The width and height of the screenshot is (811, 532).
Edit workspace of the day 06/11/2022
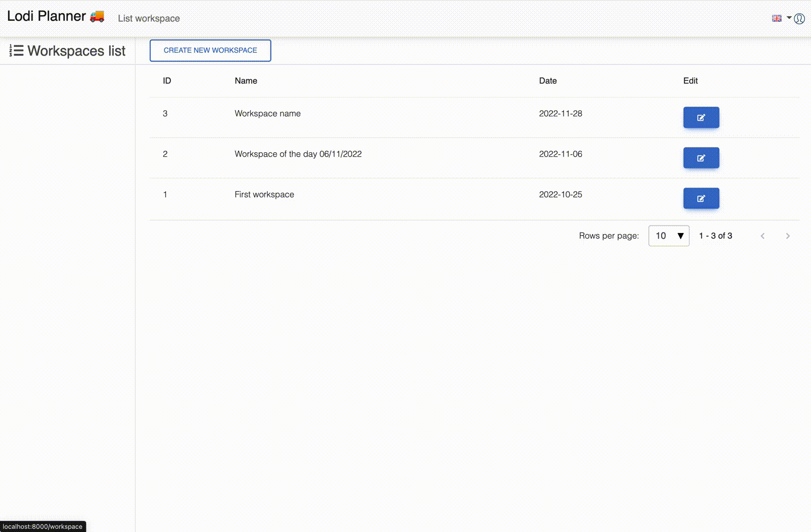(701, 158)
